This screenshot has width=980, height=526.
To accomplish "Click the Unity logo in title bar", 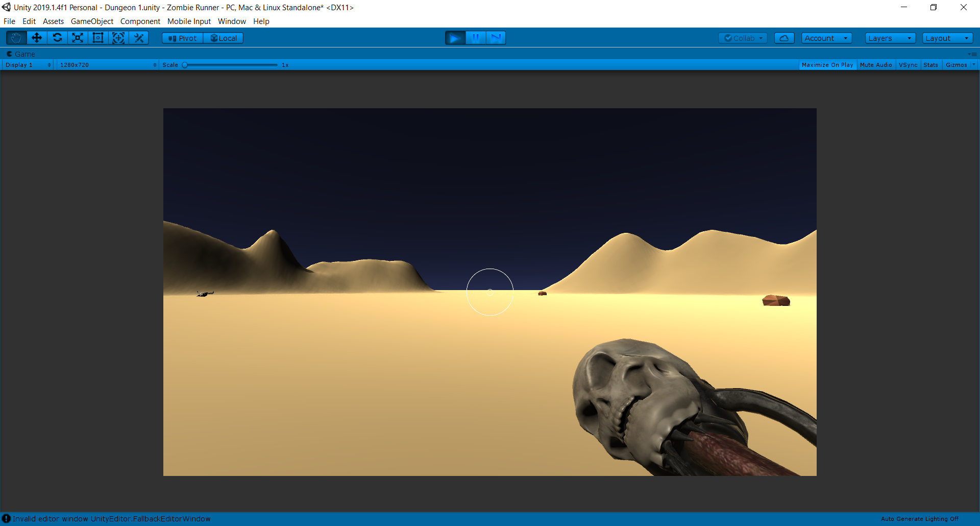I will tap(6, 7).
